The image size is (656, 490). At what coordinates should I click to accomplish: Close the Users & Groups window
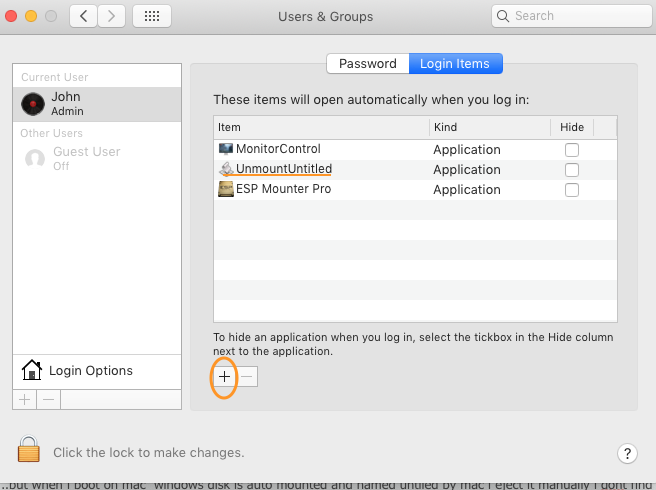[11, 16]
